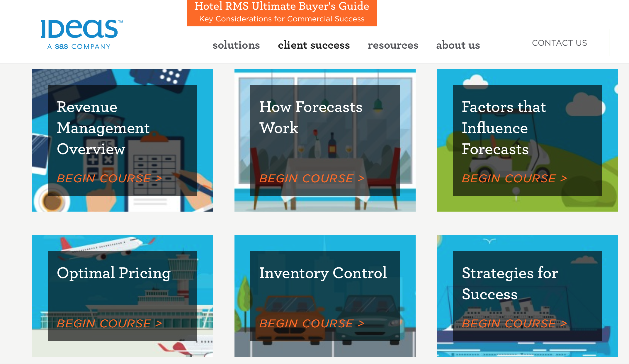Begin the Factors that Influence Forecasts course

[514, 178]
